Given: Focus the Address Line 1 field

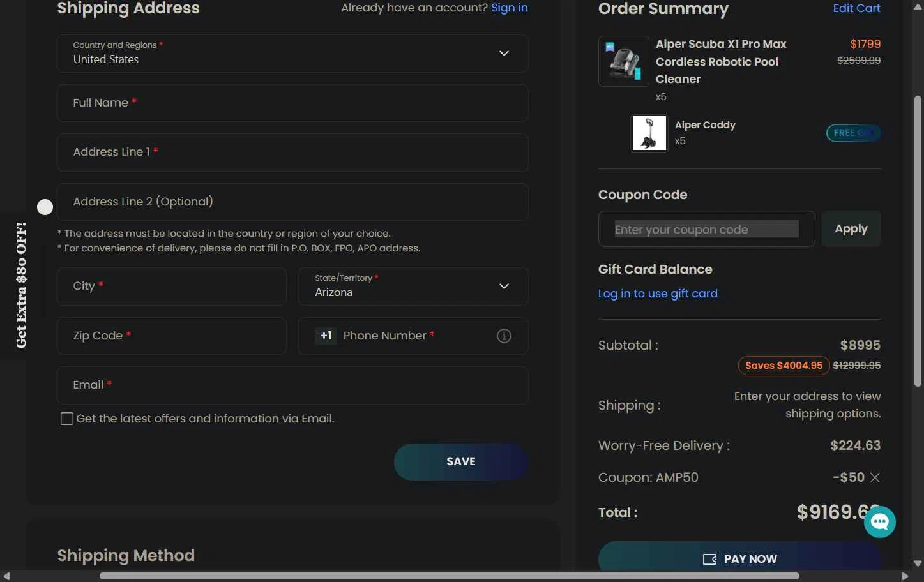Looking at the screenshot, I should (x=292, y=153).
